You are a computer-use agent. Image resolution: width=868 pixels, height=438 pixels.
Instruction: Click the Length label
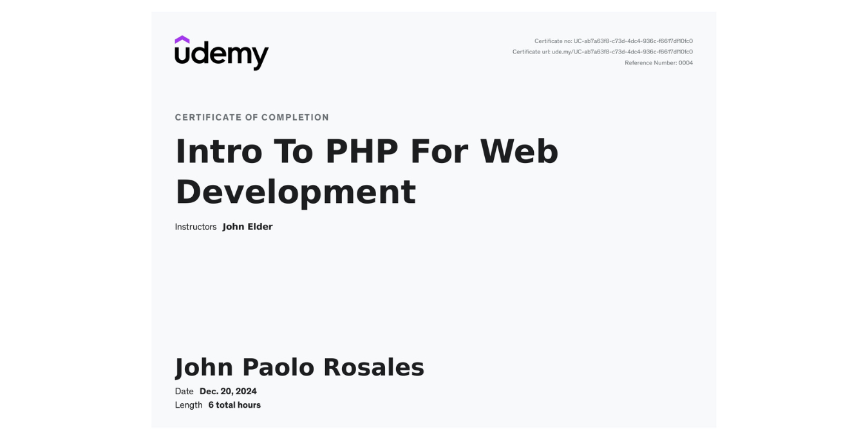(189, 405)
